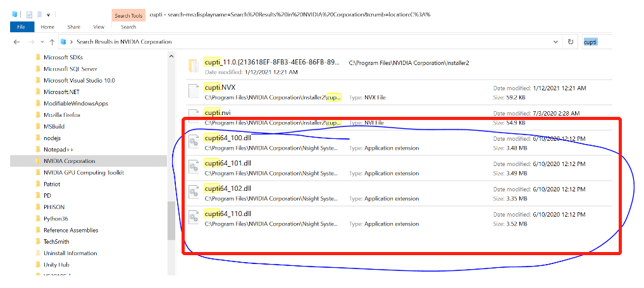This screenshot has width=644, height=288.
Task: Switch to the Home ribbon tab
Action: point(47,27)
